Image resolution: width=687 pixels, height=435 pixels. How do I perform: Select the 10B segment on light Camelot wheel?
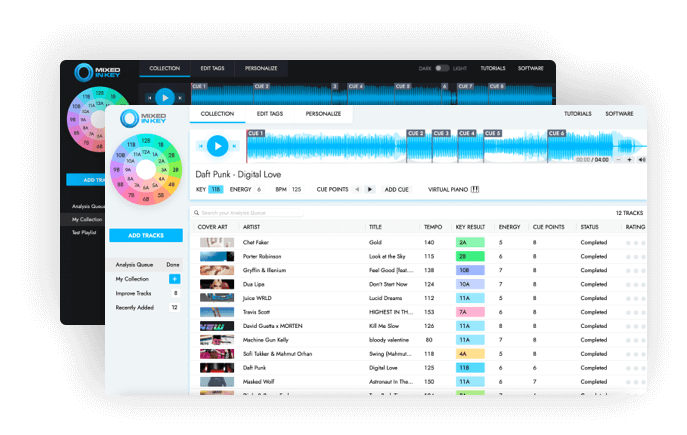[120, 155]
